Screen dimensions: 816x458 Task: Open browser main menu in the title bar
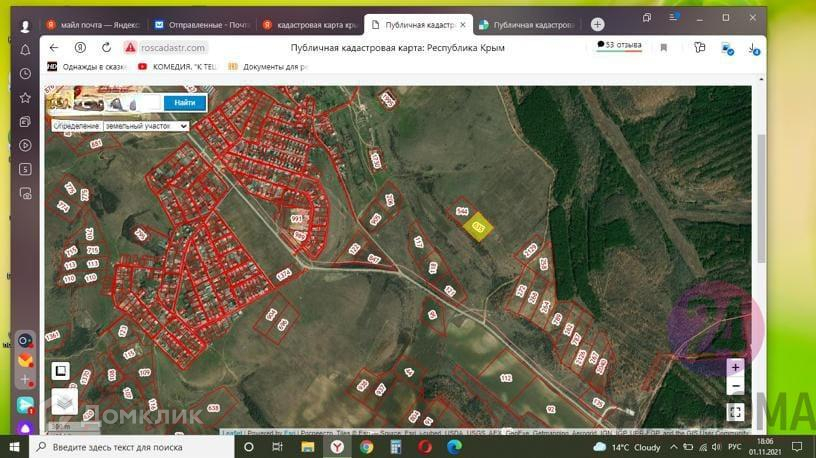(x=673, y=17)
